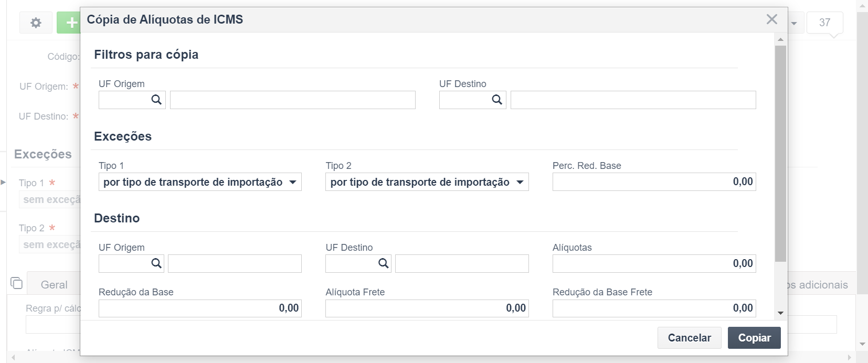Click the UF Destino search icon under Filtros
The height and width of the screenshot is (363, 868).
click(497, 100)
